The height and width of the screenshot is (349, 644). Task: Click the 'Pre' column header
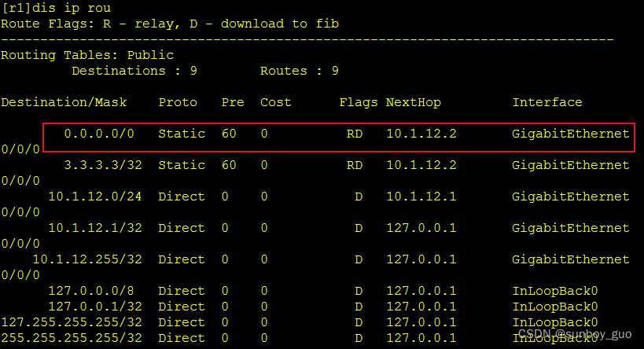233,102
